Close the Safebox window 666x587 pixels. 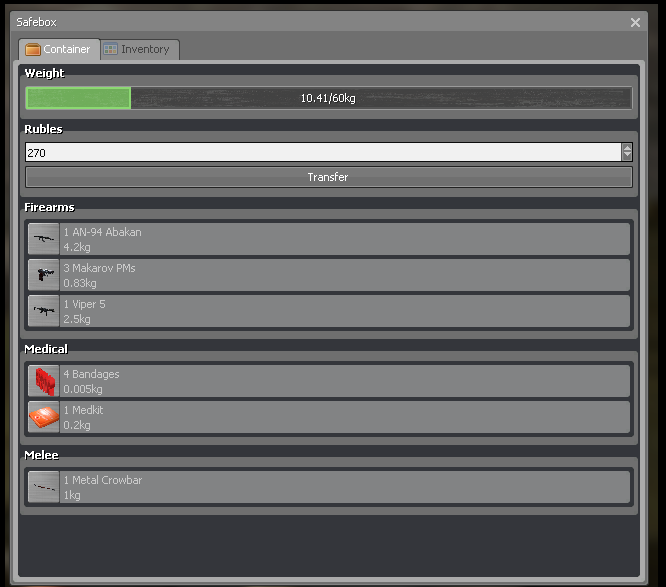[x=635, y=23]
